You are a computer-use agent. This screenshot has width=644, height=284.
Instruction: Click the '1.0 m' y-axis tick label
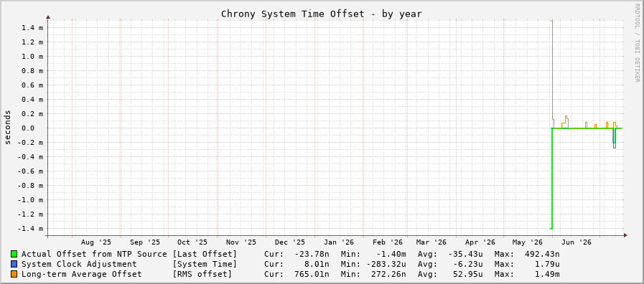[33, 57]
